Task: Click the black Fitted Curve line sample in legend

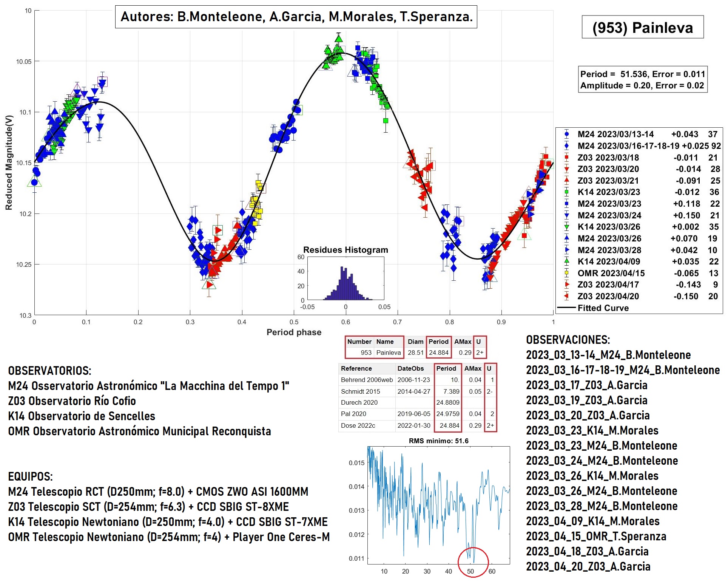Action: tap(566, 308)
